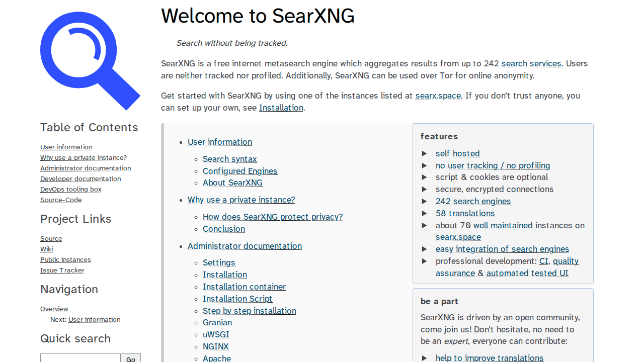Viewport: 644px width, 362px height.
Task: Open Search syntax documentation
Action: (x=229, y=159)
